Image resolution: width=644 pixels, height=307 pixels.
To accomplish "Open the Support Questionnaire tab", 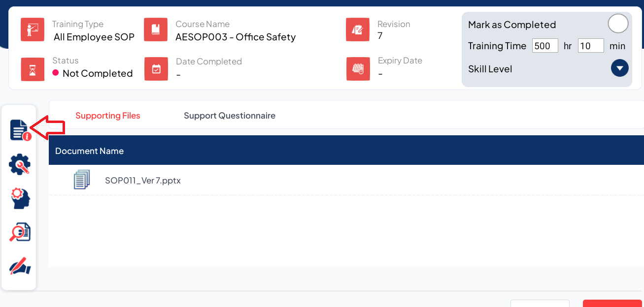I will (229, 116).
